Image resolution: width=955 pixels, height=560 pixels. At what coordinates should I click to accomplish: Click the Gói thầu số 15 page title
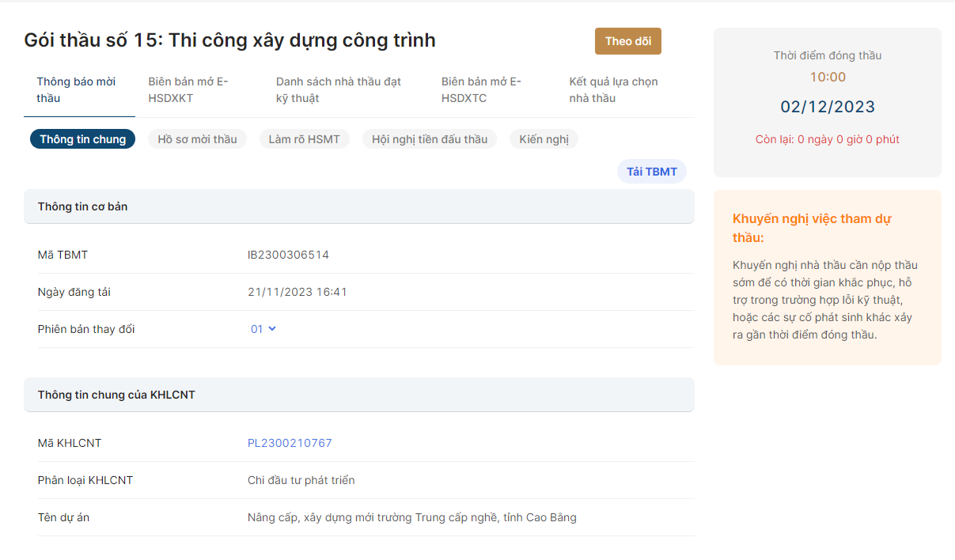229,40
